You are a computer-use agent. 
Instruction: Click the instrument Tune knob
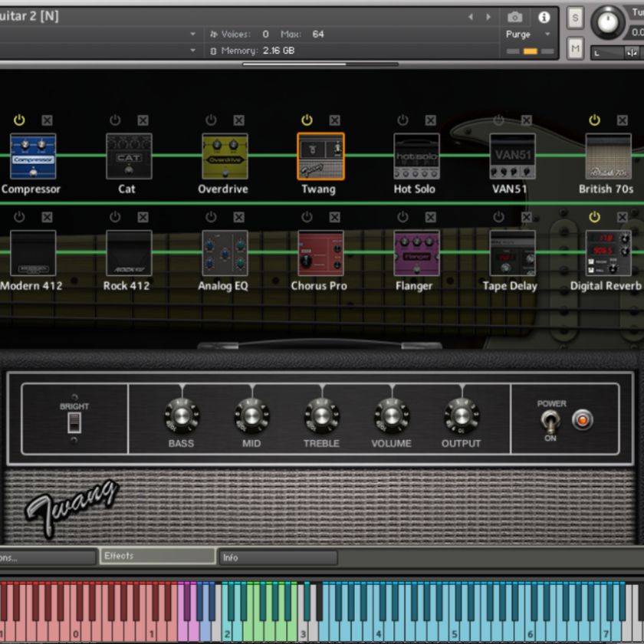click(x=608, y=22)
